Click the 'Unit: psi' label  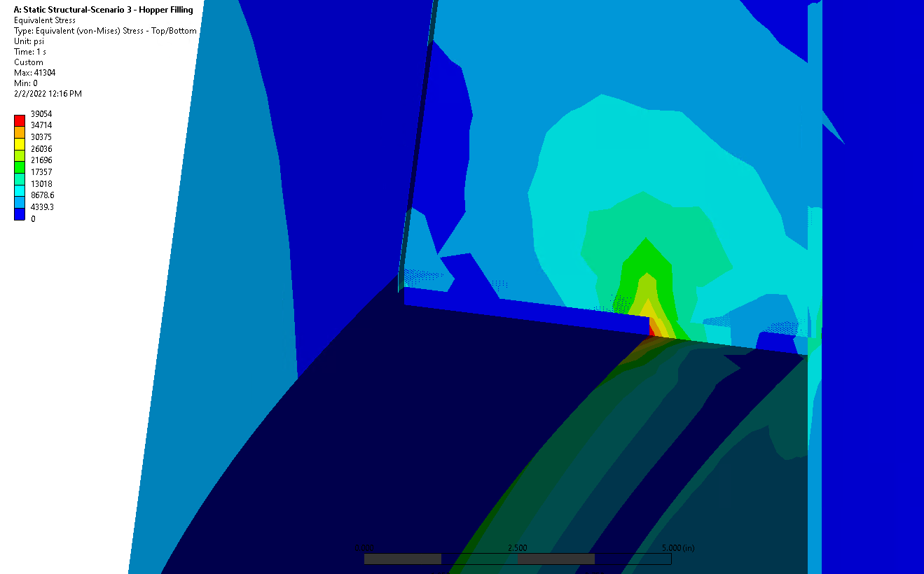point(29,41)
